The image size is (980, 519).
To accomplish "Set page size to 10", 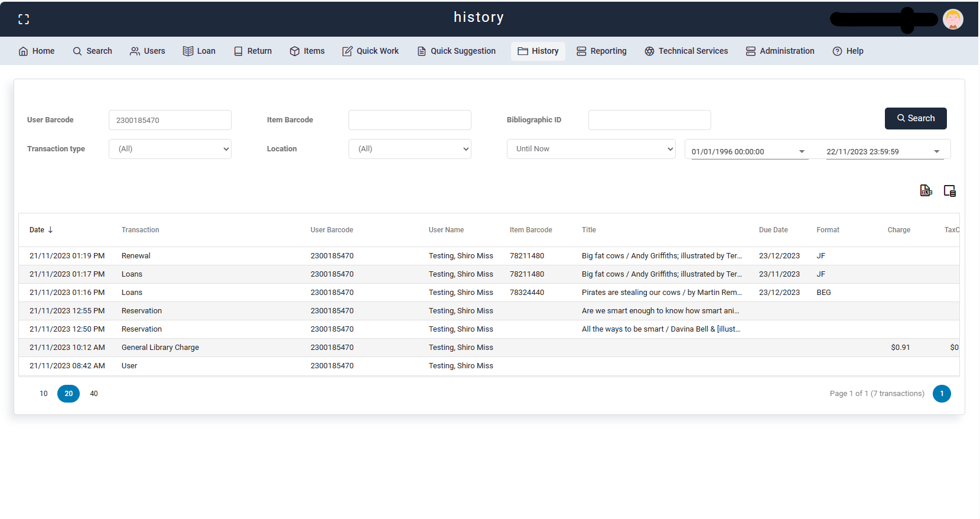I will click(44, 394).
